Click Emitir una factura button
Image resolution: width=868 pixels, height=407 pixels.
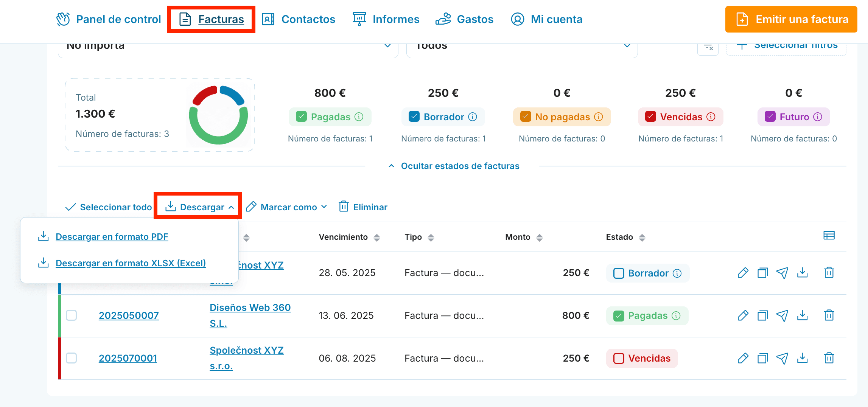coord(791,19)
